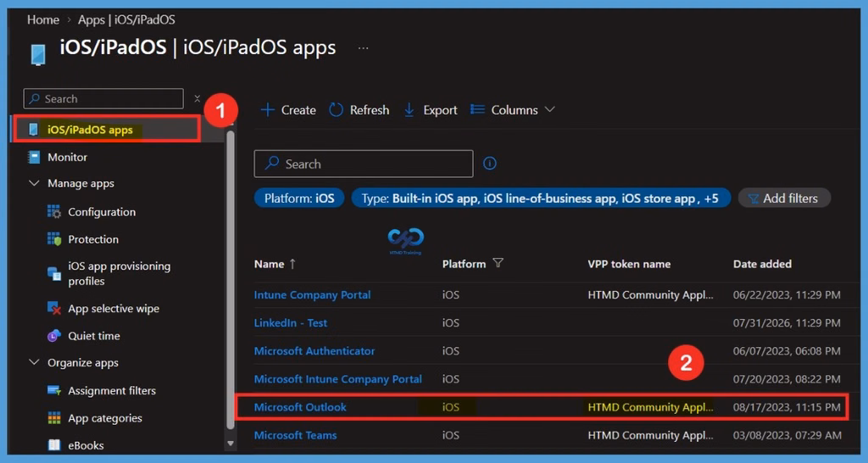The height and width of the screenshot is (463, 868).
Task: Open eBooks menu item
Action: (x=86, y=445)
